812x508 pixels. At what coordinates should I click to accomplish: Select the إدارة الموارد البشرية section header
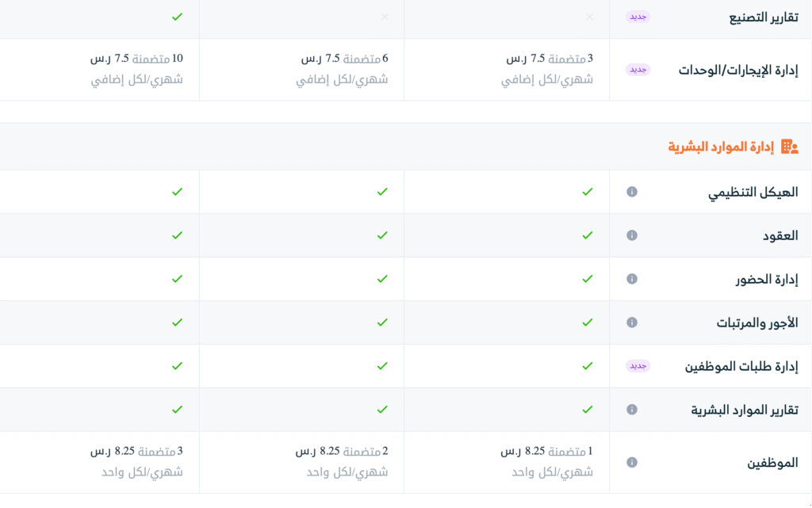click(x=721, y=147)
